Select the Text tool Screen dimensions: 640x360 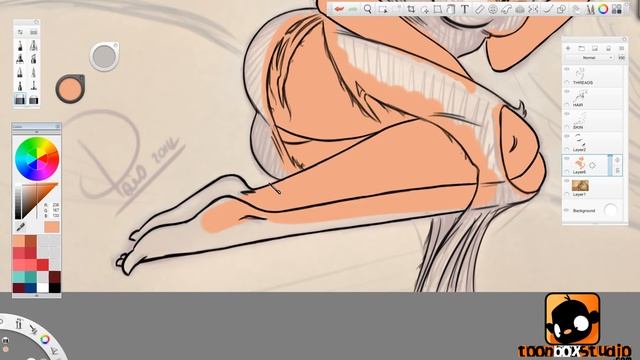coord(464,9)
